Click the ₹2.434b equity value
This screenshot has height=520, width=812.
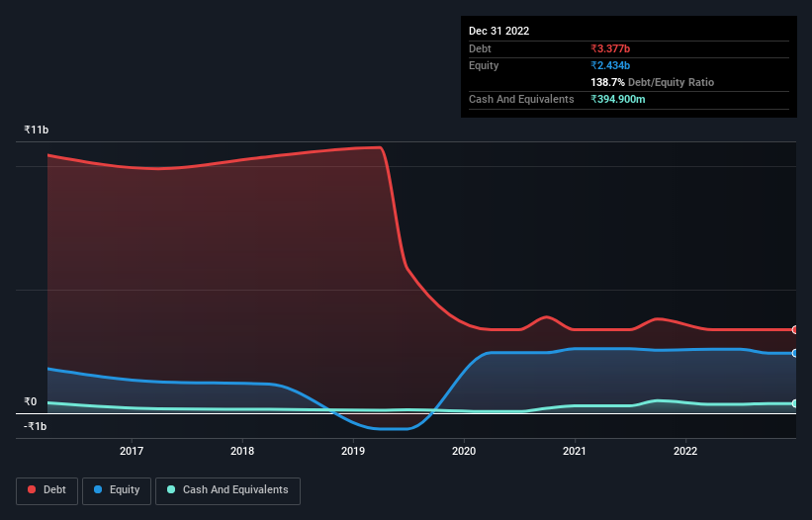pyautogui.click(x=610, y=65)
